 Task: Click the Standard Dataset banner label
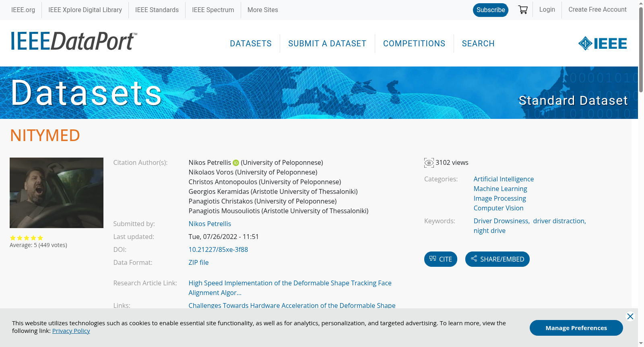pos(573,100)
